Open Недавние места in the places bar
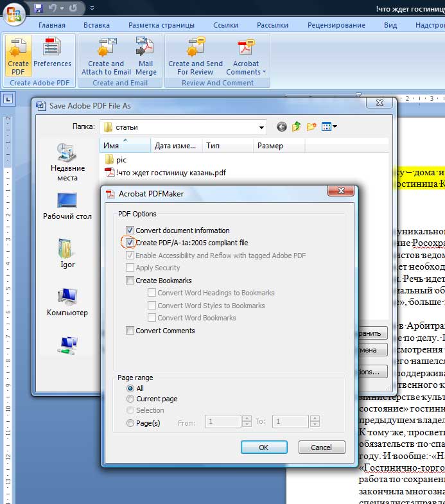 pyautogui.click(x=67, y=162)
